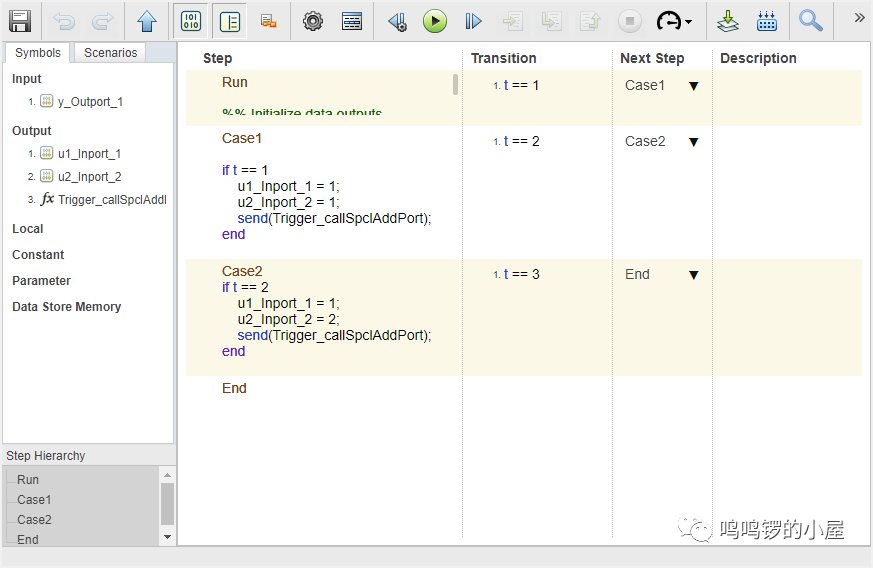Open the simulation pacing gauge dropdown

click(x=674, y=21)
